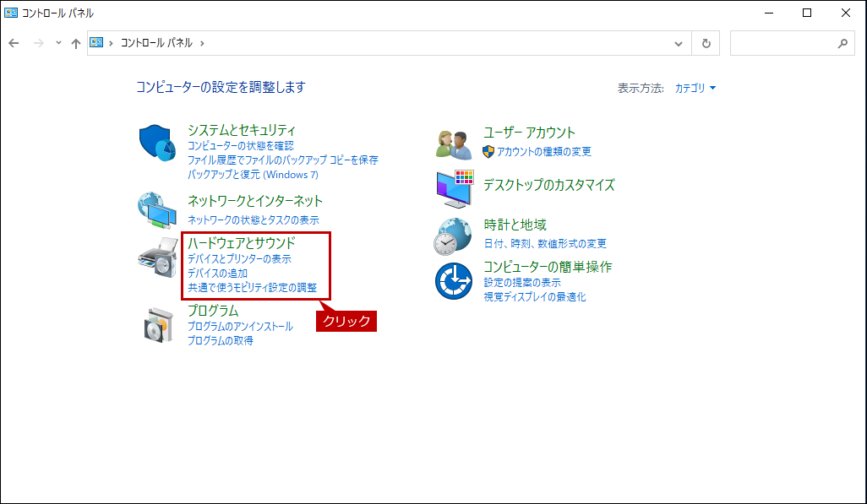Go up one level with up arrow
Viewport: 867px width, 504px height.
[x=76, y=43]
